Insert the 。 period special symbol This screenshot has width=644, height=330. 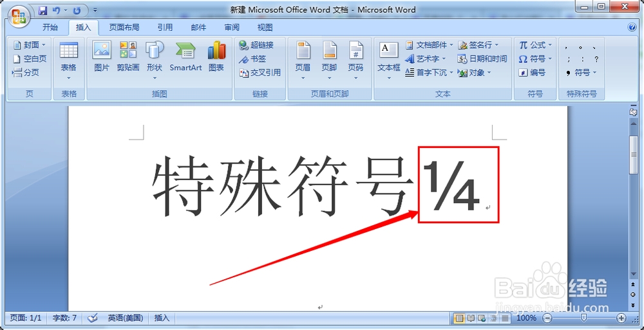tap(580, 47)
